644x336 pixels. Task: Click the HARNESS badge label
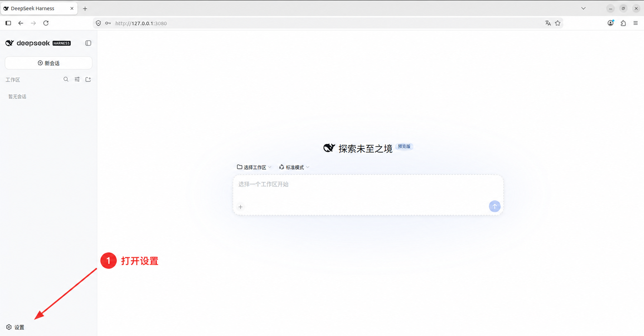(x=62, y=43)
